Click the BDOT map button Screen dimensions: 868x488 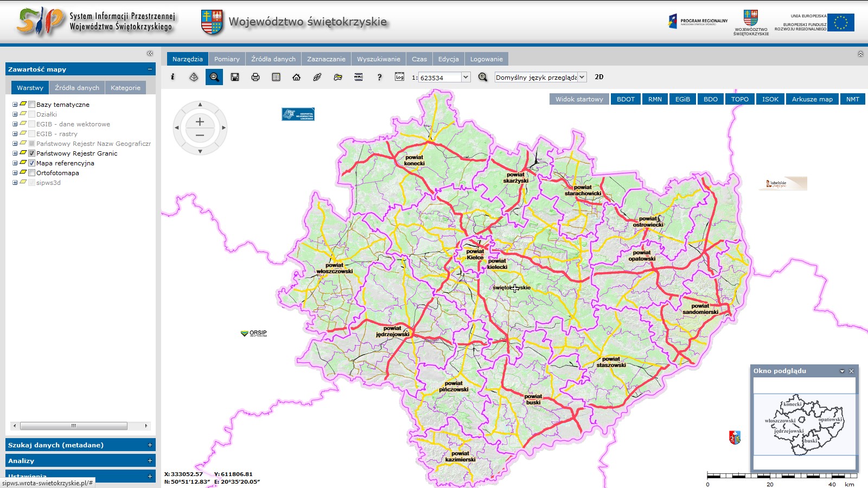626,99
